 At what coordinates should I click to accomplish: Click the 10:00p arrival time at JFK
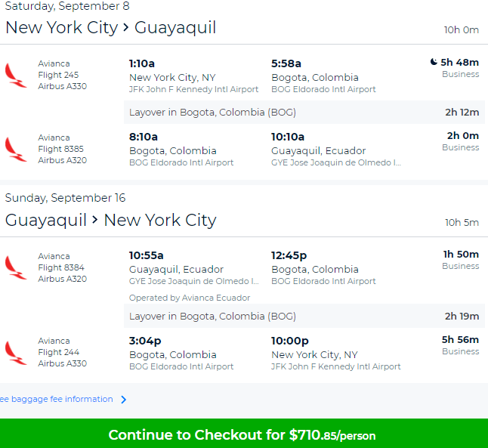click(x=290, y=341)
